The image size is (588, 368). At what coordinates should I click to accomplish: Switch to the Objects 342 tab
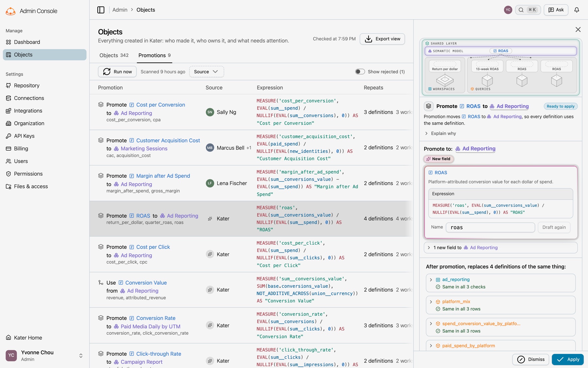point(114,55)
